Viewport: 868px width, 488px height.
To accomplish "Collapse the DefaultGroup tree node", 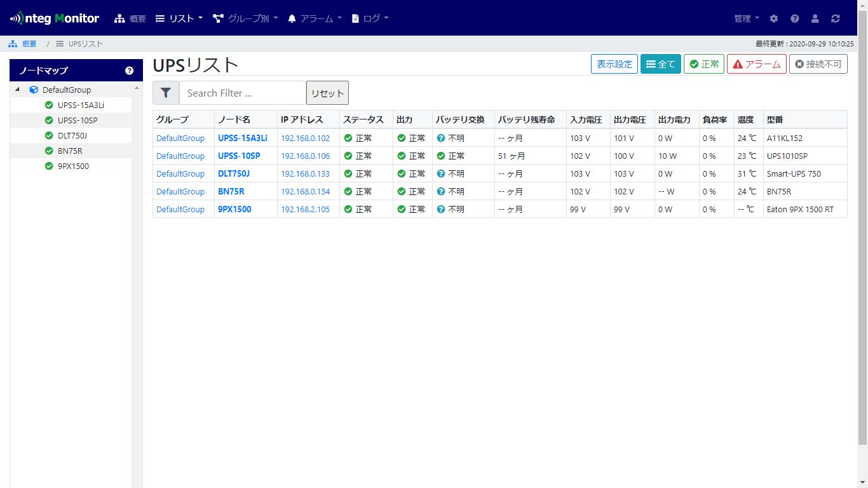I will pos(17,90).
